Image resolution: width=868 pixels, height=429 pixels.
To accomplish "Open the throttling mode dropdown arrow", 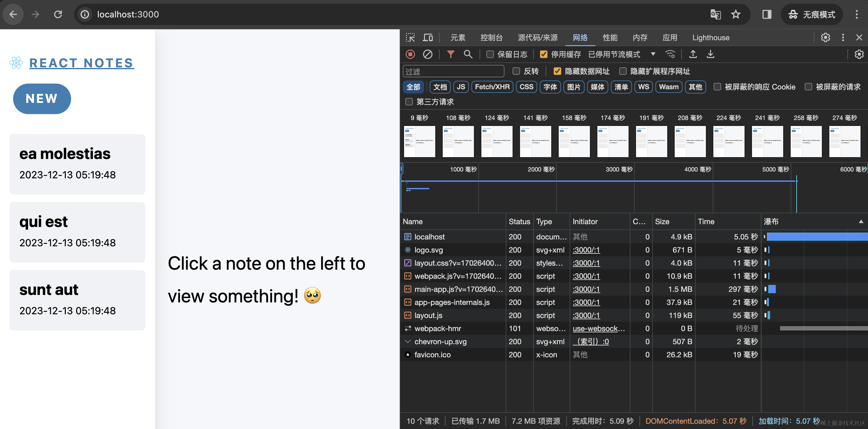I will coord(653,54).
